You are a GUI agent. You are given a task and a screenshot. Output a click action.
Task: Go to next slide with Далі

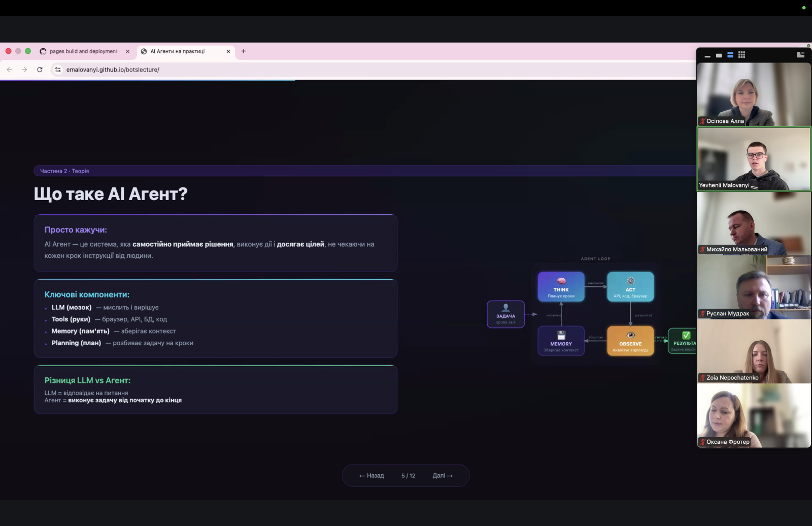click(x=442, y=476)
